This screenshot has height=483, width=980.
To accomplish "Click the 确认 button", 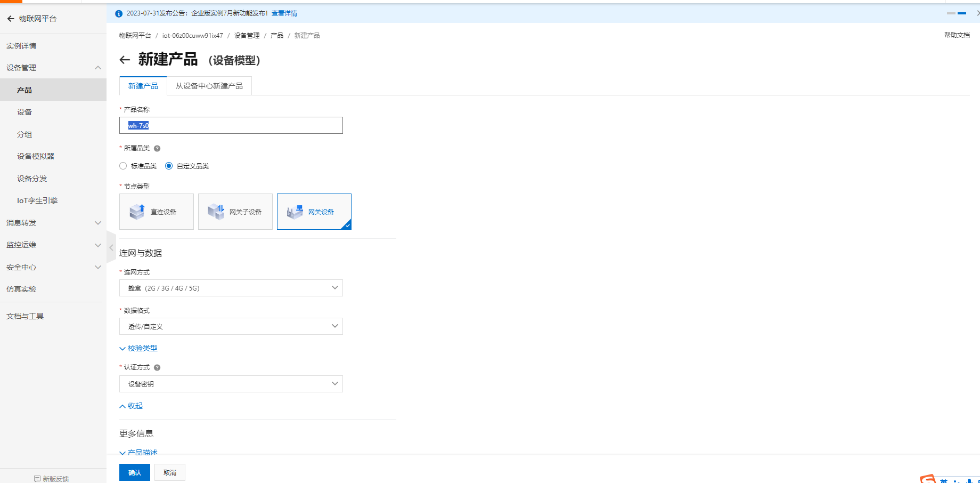I will point(135,472).
